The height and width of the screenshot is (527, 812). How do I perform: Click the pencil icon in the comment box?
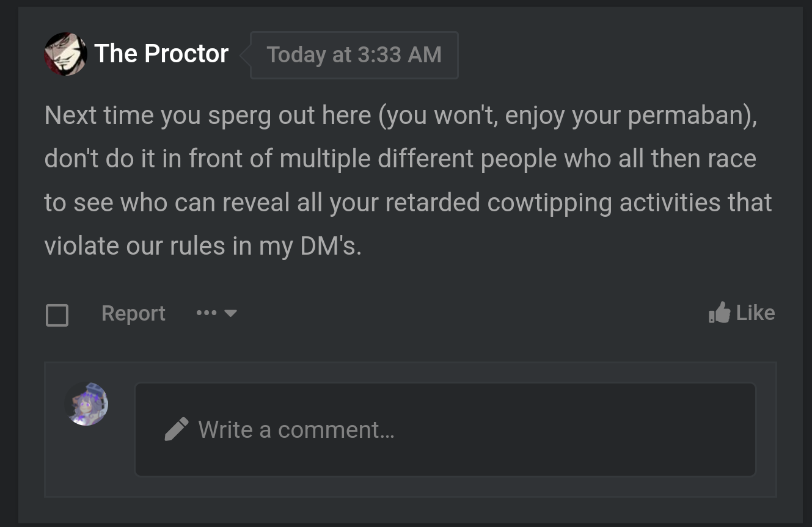177,429
